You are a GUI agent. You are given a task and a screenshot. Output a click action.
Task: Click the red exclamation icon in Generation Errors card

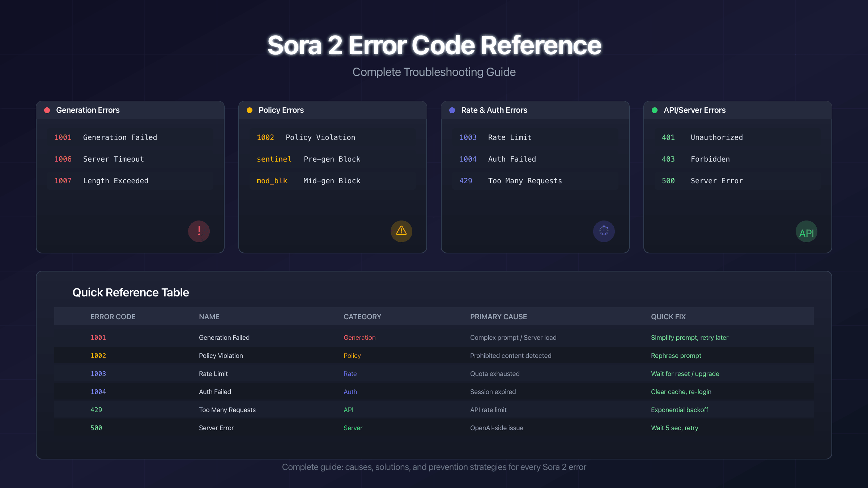pos(199,231)
